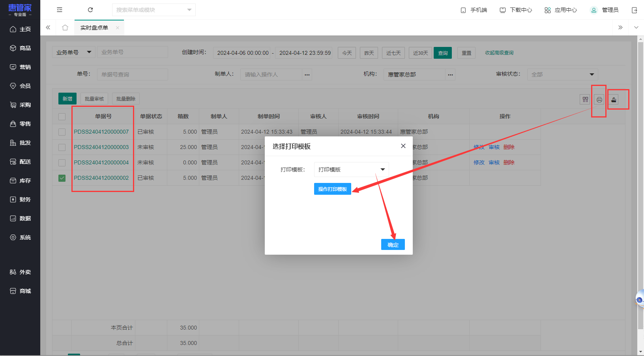Image resolution: width=644 pixels, height=356 pixels.
Task: Check the row PDSS2404120000003 checkbox
Action: (x=62, y=147)
